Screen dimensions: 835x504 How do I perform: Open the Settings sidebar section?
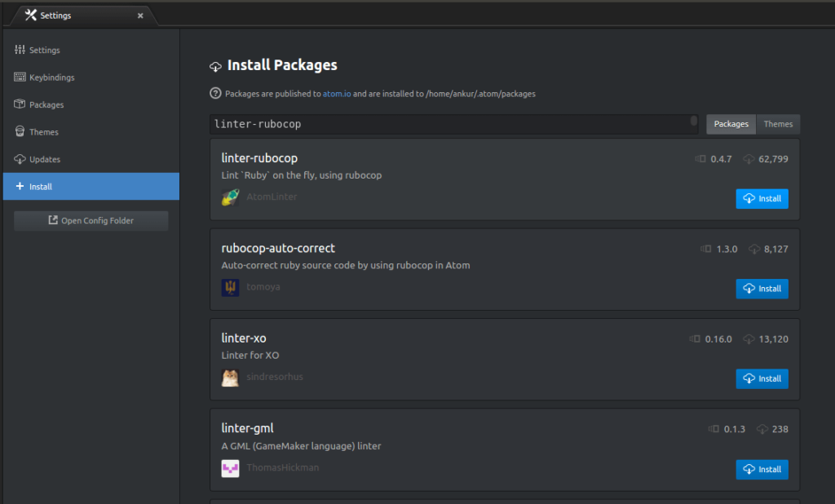pyautogui.click(x=91, y=50)
